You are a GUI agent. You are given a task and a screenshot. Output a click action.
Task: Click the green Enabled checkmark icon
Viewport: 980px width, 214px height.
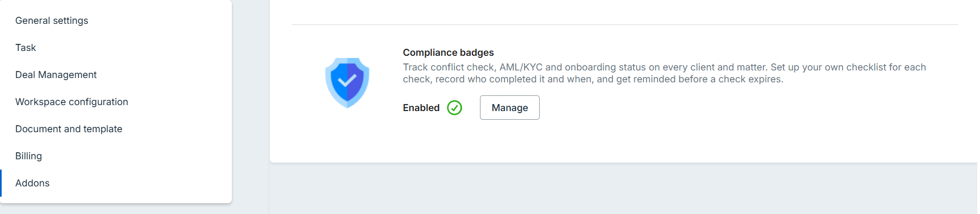[454, 108]
